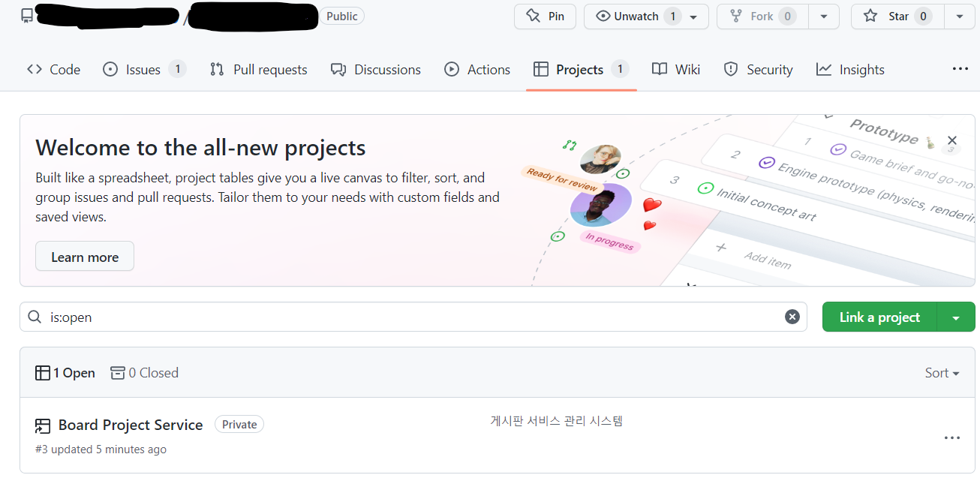This screenshot has width=980, height=478.
Task: Open Board Project Service row options menu
Action: pyautogui.click(x=952, y=437)
